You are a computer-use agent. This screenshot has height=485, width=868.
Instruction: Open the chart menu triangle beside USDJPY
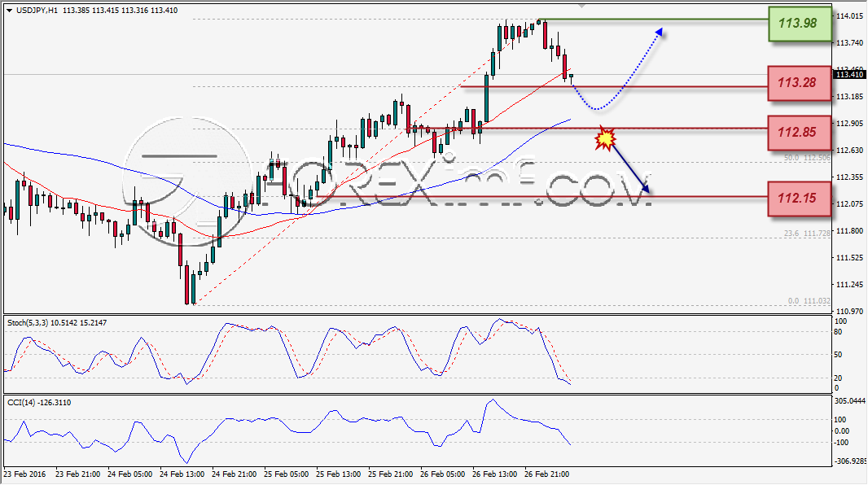(x=10, y=11)
